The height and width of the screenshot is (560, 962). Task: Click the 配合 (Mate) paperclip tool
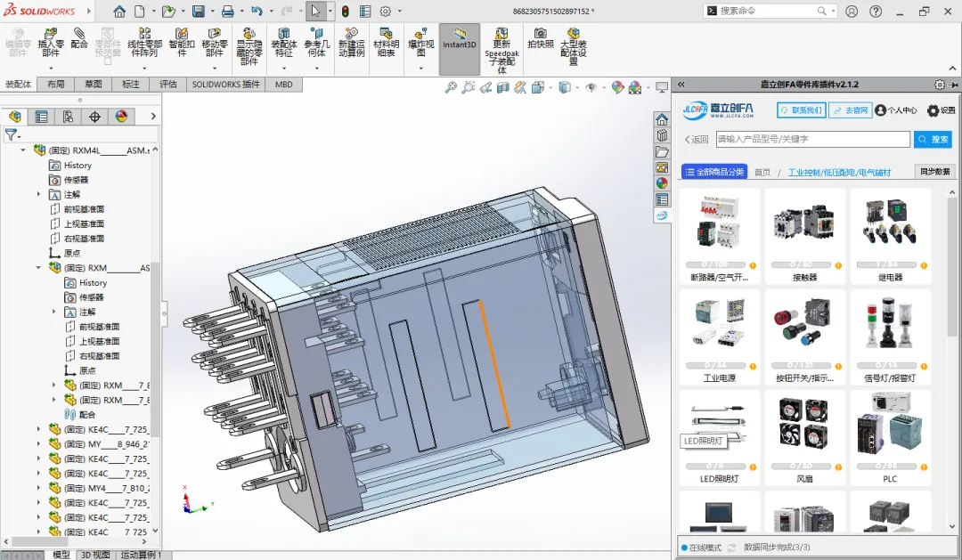pyautogui.click(x=79, y=38)
